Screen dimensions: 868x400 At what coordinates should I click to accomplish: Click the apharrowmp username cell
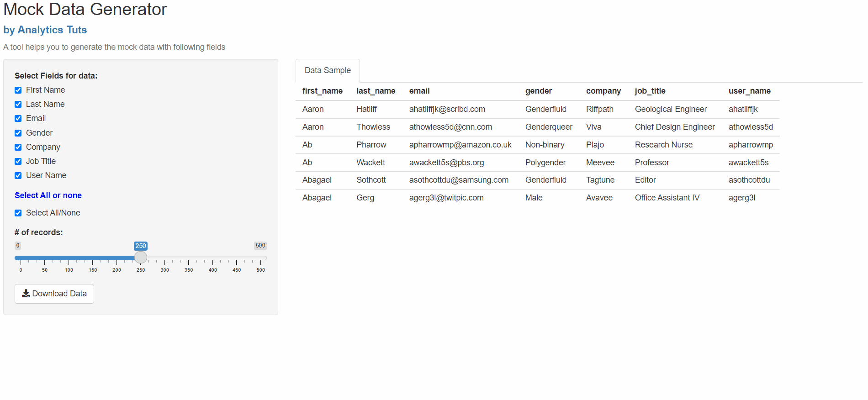[x=751, y=145]
